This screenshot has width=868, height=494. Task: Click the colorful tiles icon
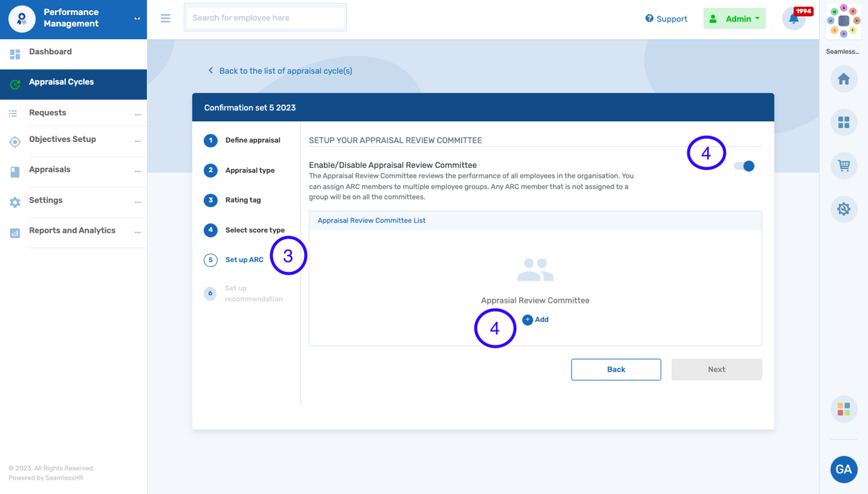843,409
